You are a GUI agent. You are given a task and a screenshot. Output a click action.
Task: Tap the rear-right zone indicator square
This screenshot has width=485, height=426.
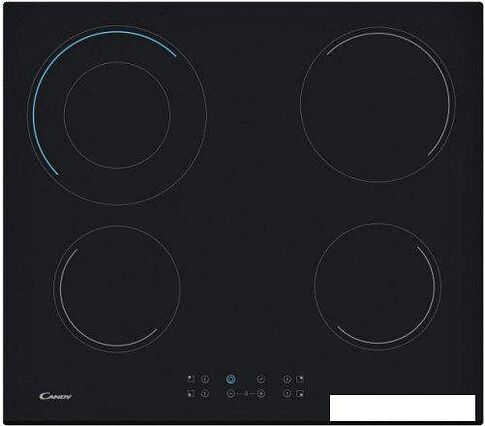tap(300, 379)
